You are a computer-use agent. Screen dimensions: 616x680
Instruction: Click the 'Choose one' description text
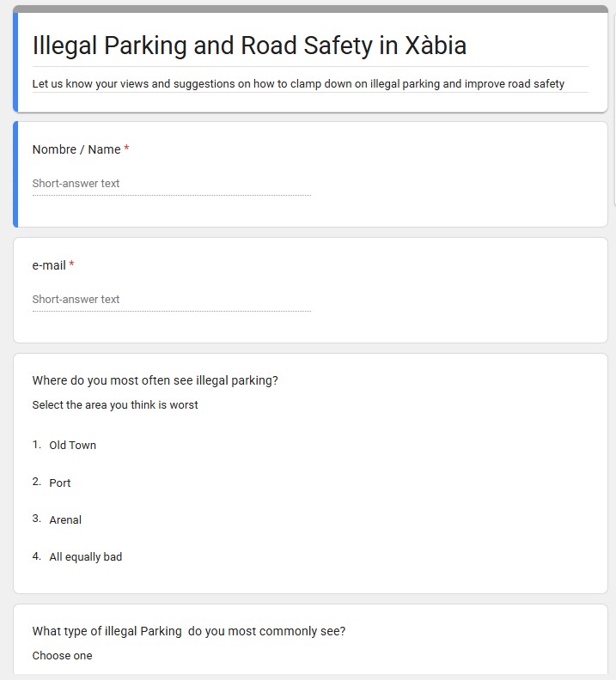click(x=62, y=656)
